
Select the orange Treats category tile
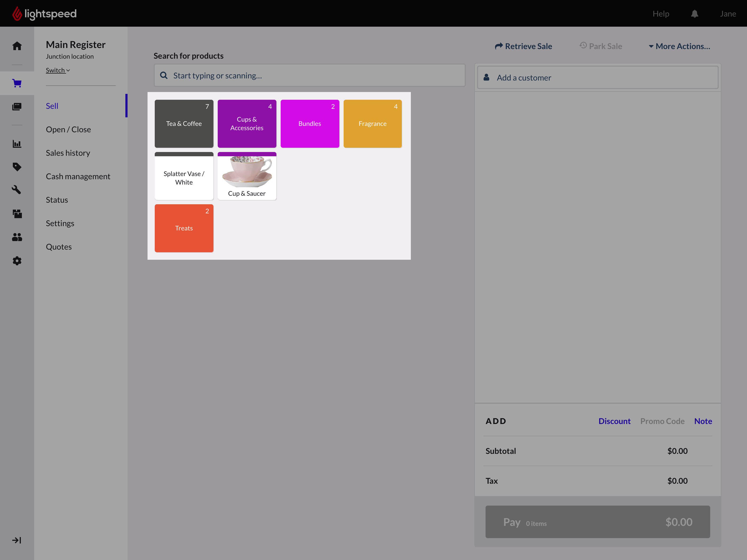(184, 228)
